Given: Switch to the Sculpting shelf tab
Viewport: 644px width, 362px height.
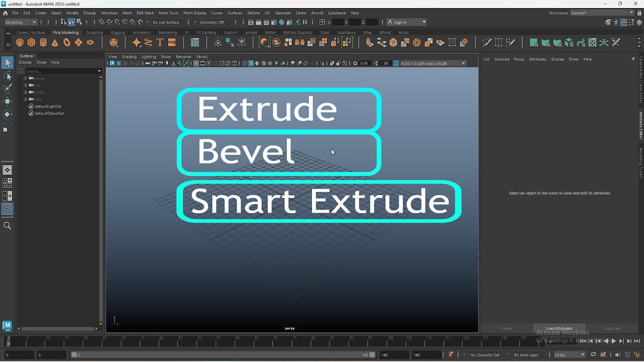Looking at the screenshot, I should point(95,33).
